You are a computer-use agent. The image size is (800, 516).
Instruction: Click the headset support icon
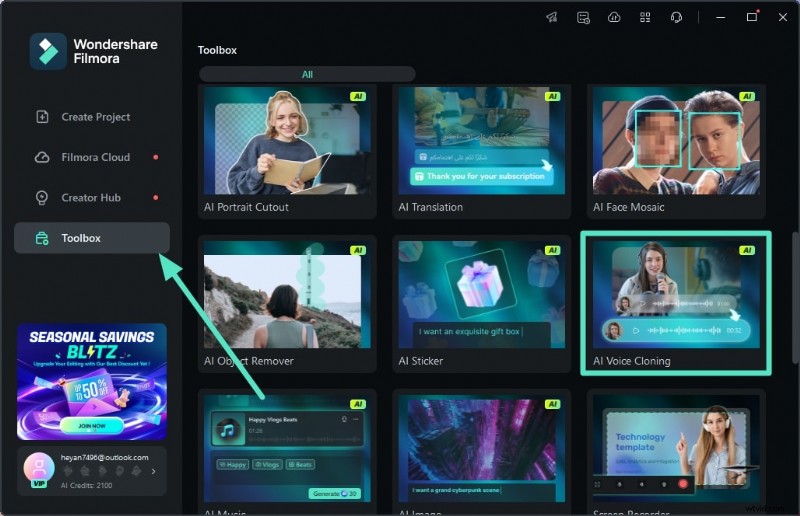(676, 18)
